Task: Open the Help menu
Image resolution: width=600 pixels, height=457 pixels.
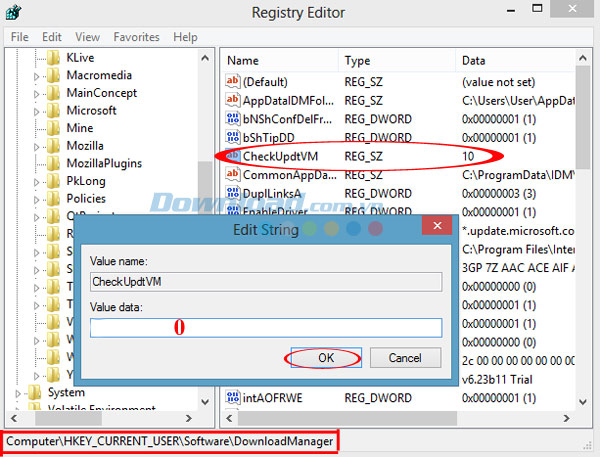Action: coord(185,37)
